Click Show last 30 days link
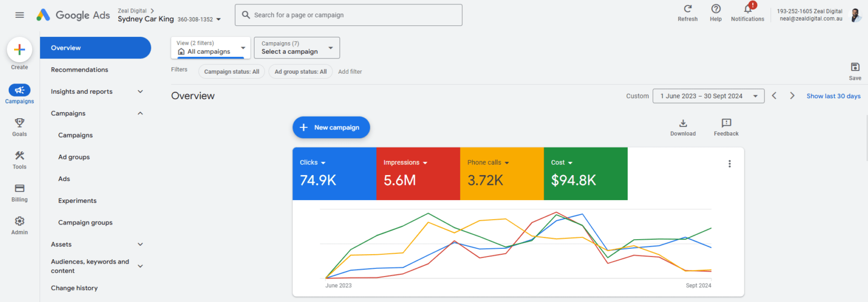The width and height of the screenshot is (868, 302). [833, 96]
